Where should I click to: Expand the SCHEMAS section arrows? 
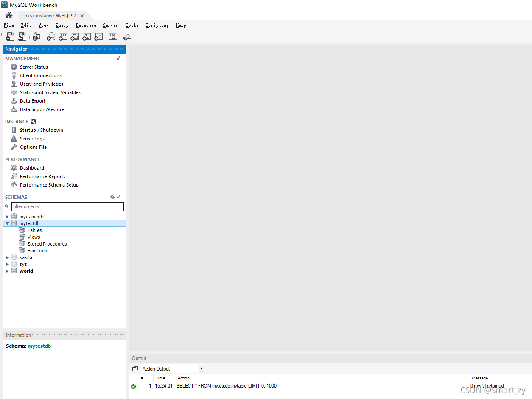(119, 197)
